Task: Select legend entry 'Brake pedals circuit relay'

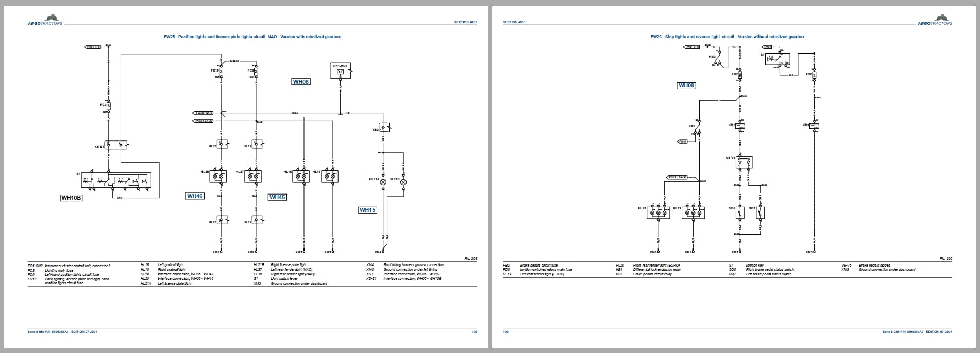Action: 653,274
